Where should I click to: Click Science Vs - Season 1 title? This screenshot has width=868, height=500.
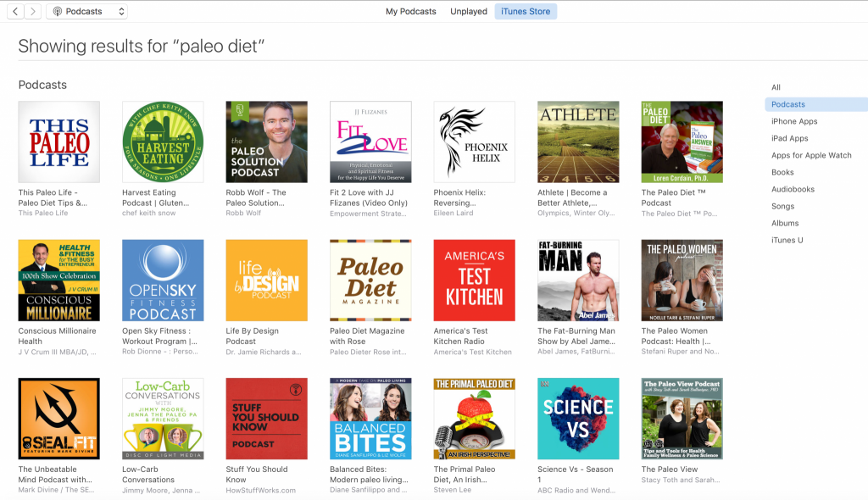(x=576, y=475)
